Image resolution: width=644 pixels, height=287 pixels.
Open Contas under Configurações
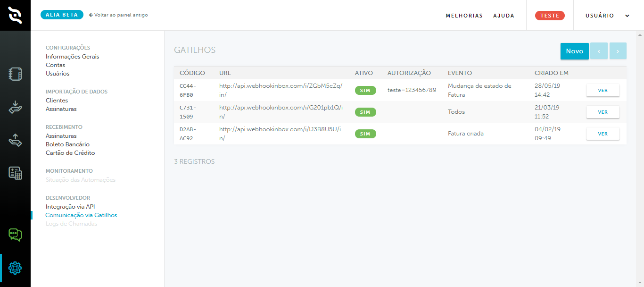click(x=55, y=65)
